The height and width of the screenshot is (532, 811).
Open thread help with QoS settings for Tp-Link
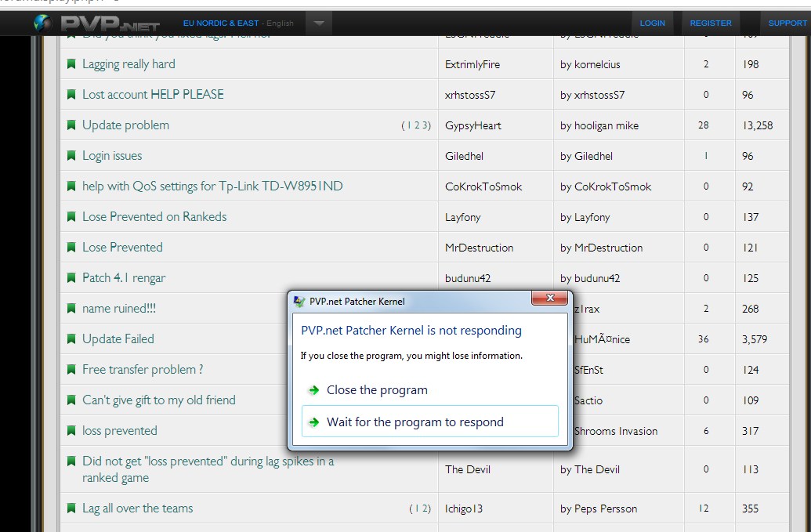(212, 186)
